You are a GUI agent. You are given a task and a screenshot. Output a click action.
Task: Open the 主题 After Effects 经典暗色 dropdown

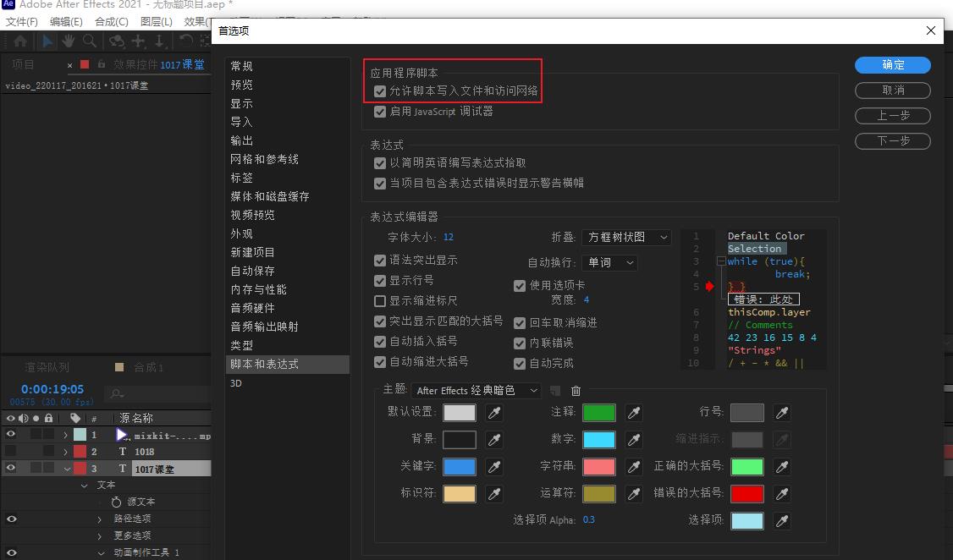[476, 391]
